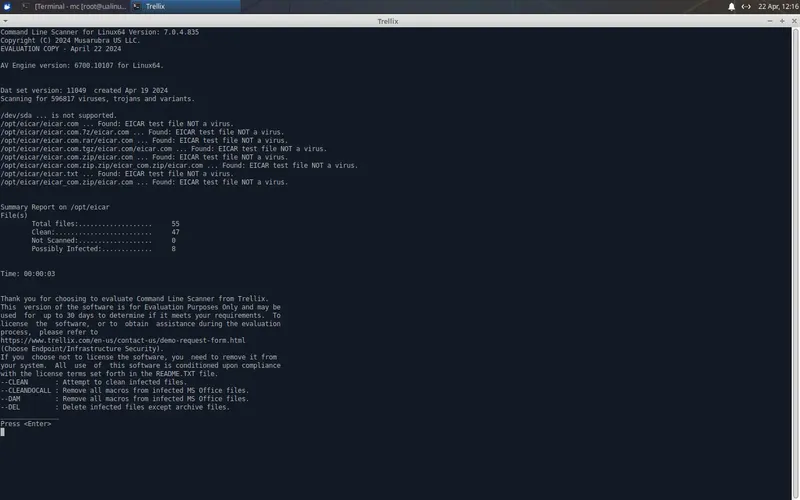800x500 pixels.
Task: Click the 'Command Line Scanner for Linux64 Version' line
Action: [99, 32]
